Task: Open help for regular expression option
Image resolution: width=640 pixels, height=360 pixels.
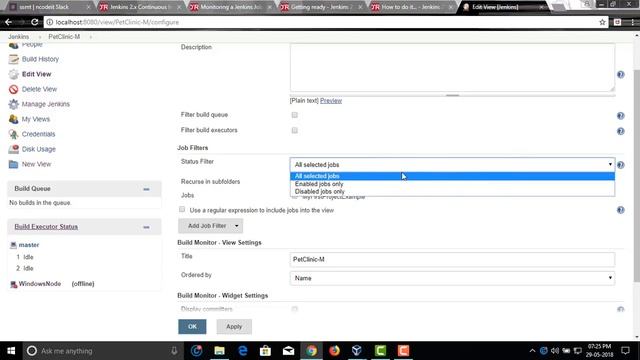Action: coord(620,210)
